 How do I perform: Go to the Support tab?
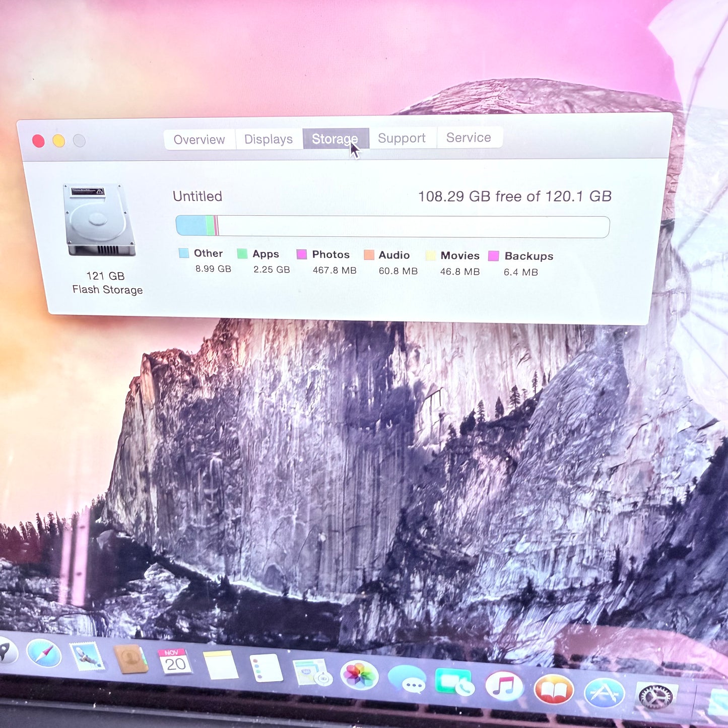pyautogui.click(x=402, y=138)
